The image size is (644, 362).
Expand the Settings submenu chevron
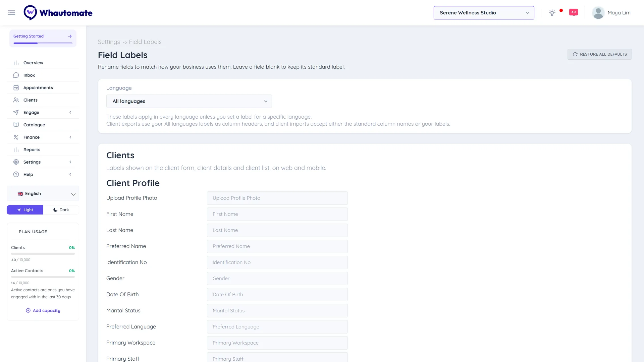point(70,162)
